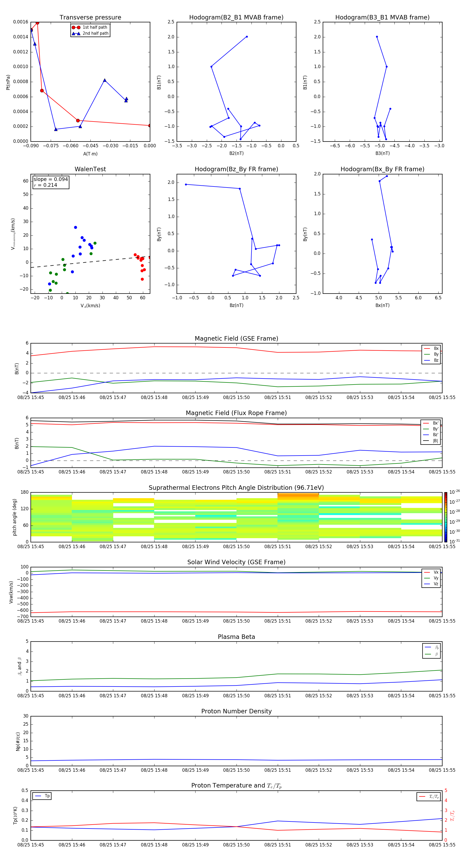The width and height of the screenshot is (473, 868).
Task: Click the "Hodogram(B3_B1 MVAB frame)" title
Action: pyautogui.click(x=382, y=17)
